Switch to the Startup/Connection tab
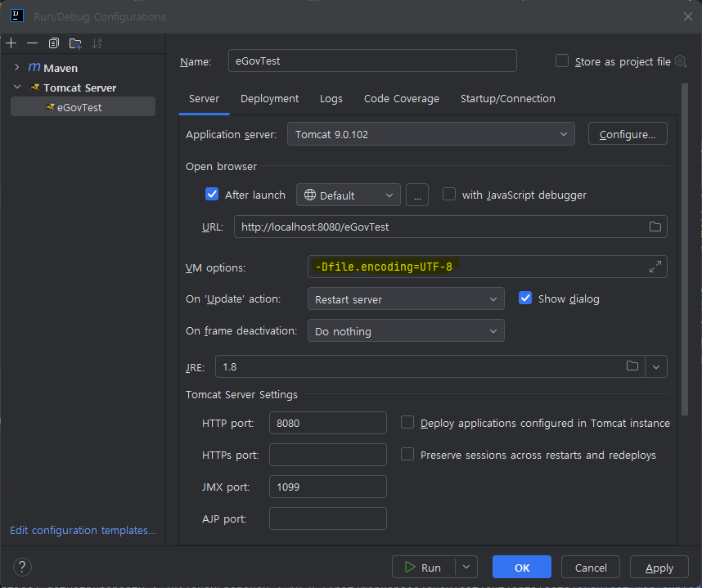This screenshot has width=702, height=588. click(x=508, y=98)
